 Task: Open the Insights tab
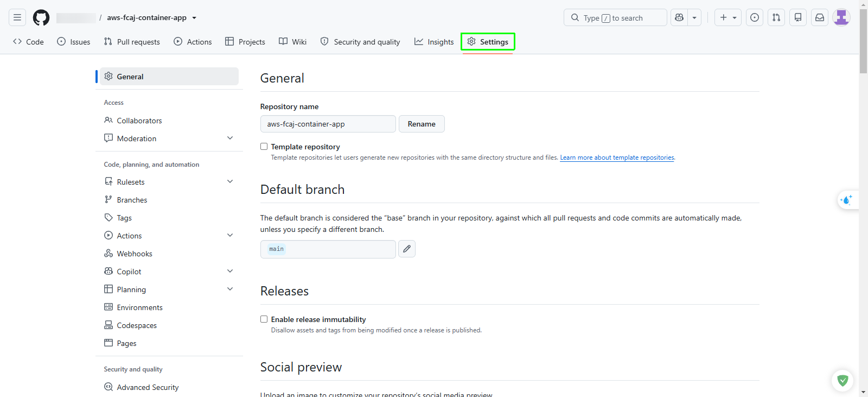click(x=434, y=42)
